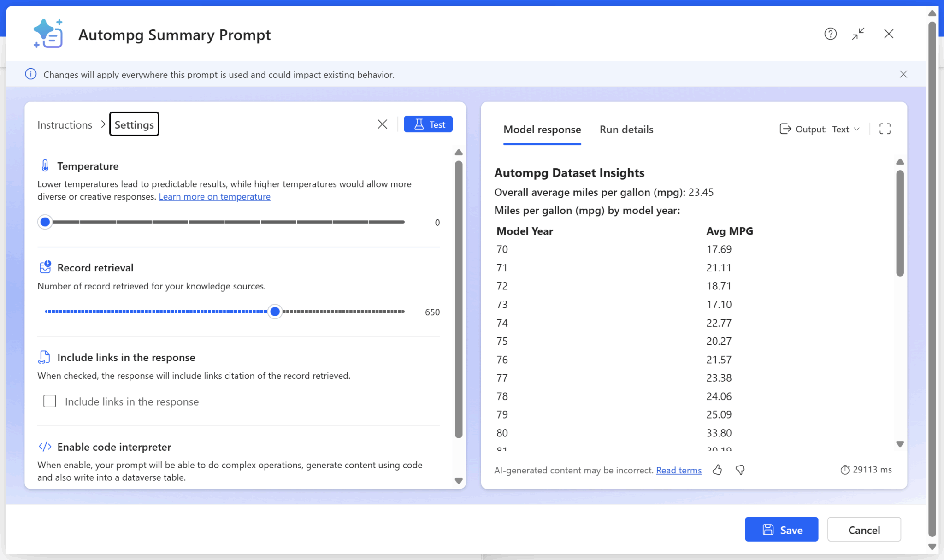Click the info icon in the banner
Screen dimensions: 944x560
[x=31, y=74]
